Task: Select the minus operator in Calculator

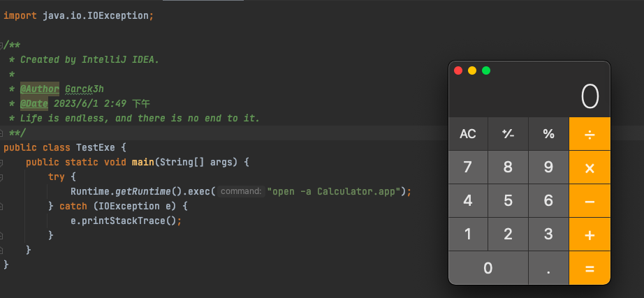Action: [590, 201]
